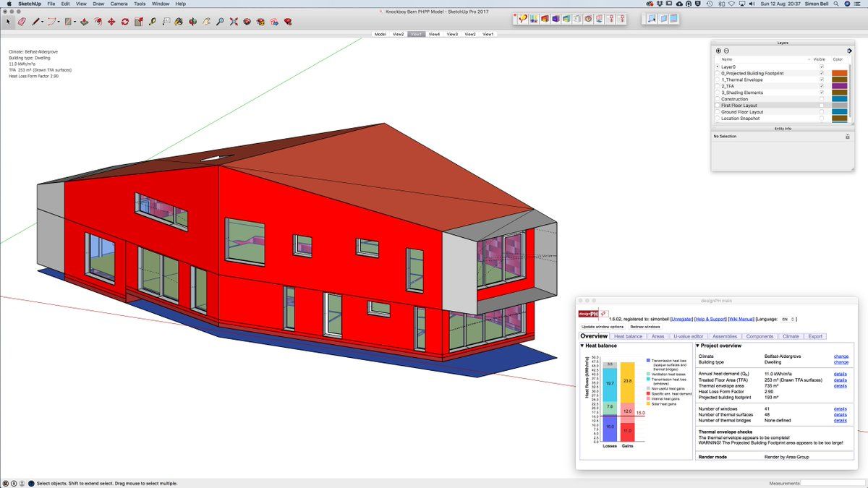Hide the 1_Thermal Envelope layer

[x=821, y=80]
